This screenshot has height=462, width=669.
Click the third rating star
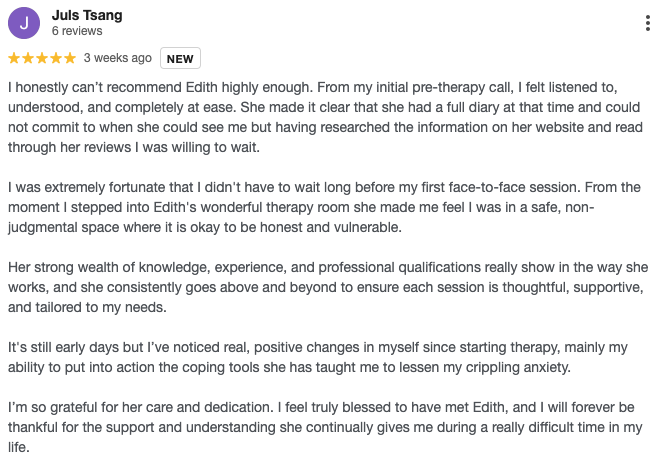[41, 58]
